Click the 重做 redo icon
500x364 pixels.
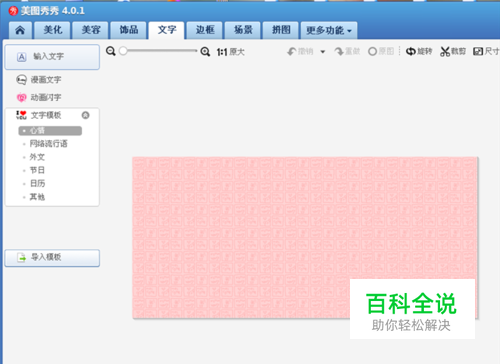[x=339, y=52]
